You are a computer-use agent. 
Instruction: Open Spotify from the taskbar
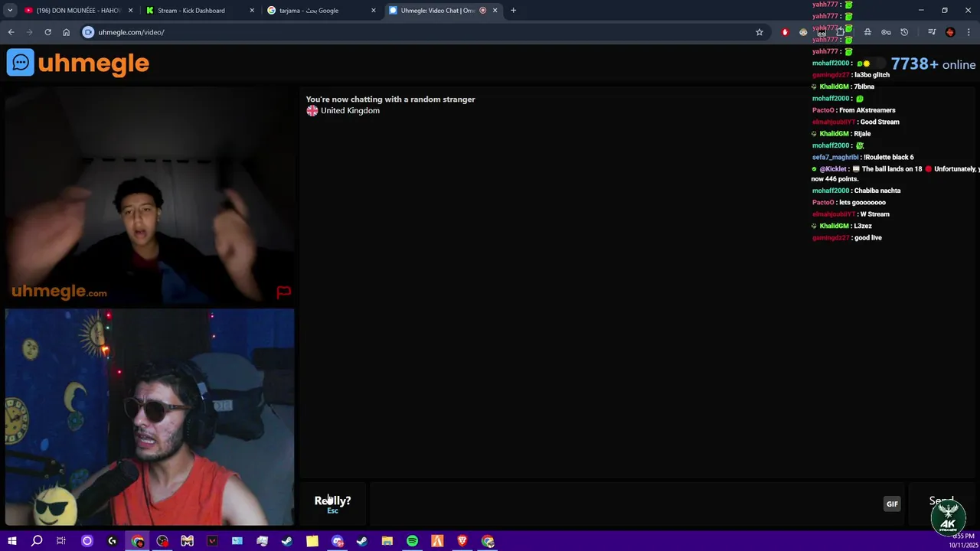[x=412, y=541]
